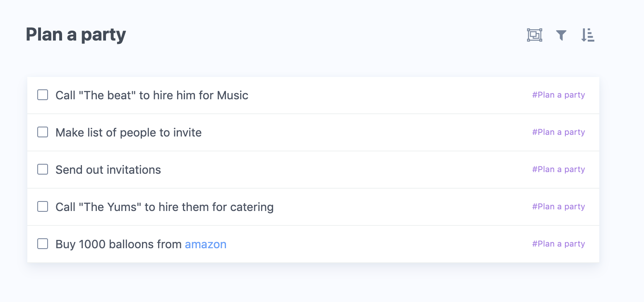Tick the 'Make list of people' checkbox
644x302 pixels.
[x=43, y=132]
